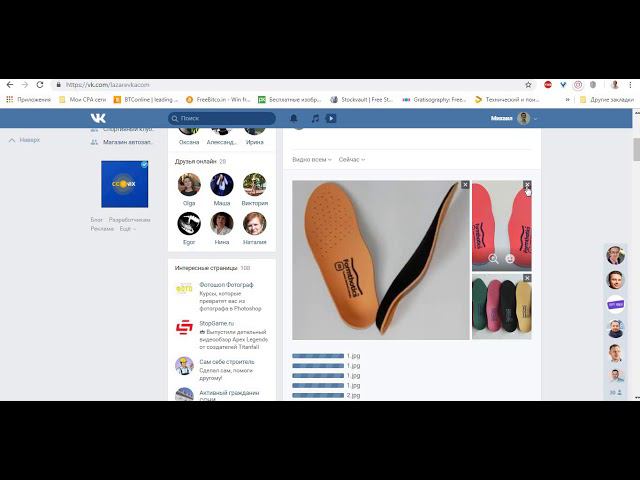
Task: Open FreeBitco.in bookmark
Action: coord(218,100)
